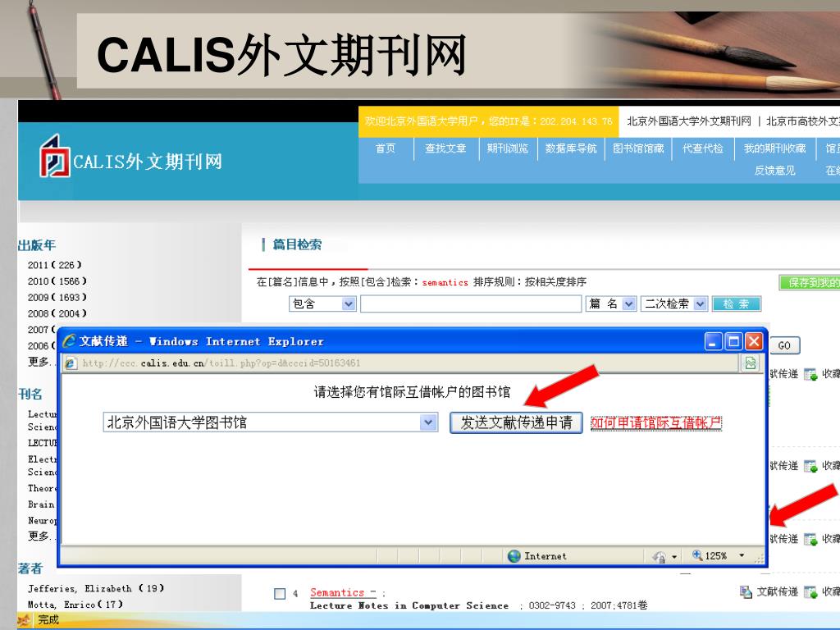Open the 查找文章 nav item

click(x=445, y=148)
